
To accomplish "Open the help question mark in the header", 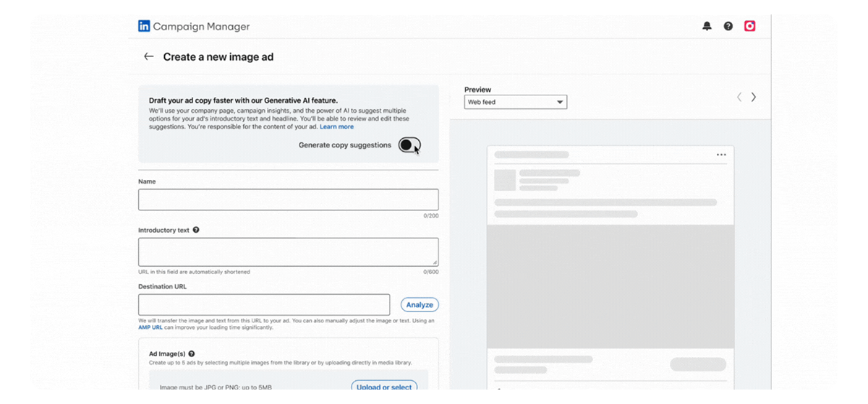I will click(x=728, y=26).
